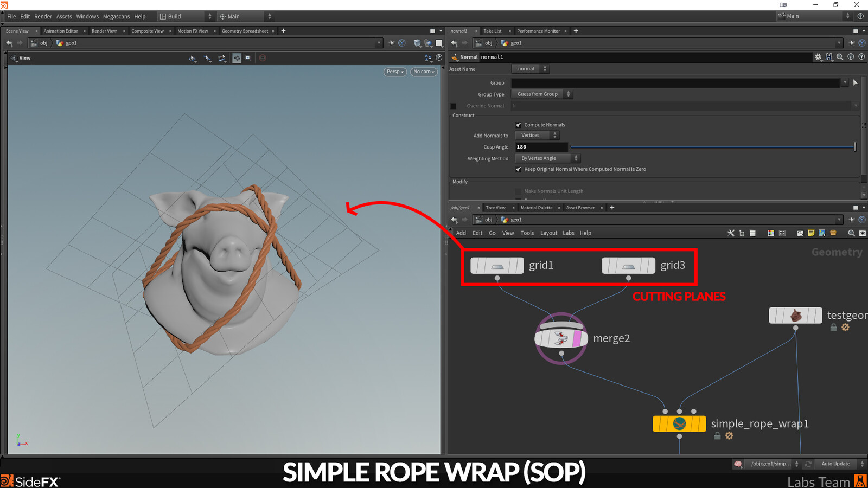Viewport: 868px width, 488px height.
Task: Open the Color Palette in the network editor toolbar
Action: [x=771, y=233]
